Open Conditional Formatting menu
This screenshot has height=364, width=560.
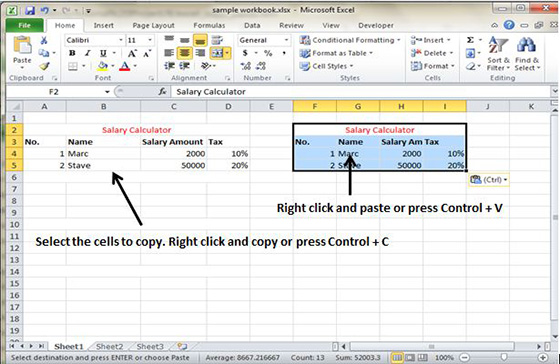pos(350,40)
